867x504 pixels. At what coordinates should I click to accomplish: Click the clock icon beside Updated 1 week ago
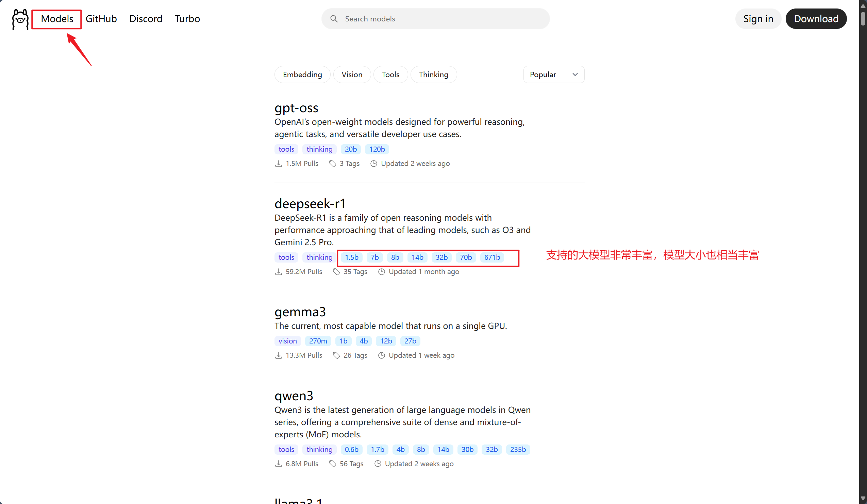[x=381, y=355]
